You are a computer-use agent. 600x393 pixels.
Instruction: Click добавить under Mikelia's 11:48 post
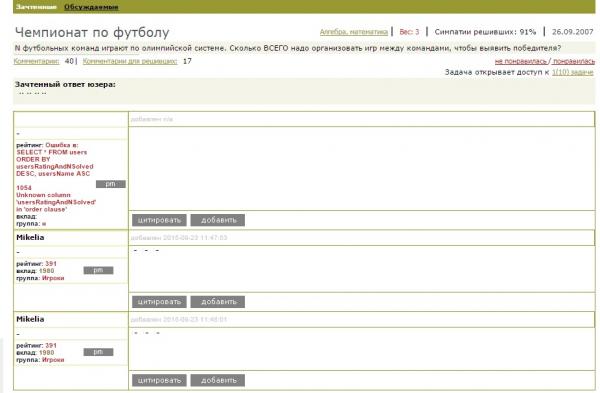point(218,380)
